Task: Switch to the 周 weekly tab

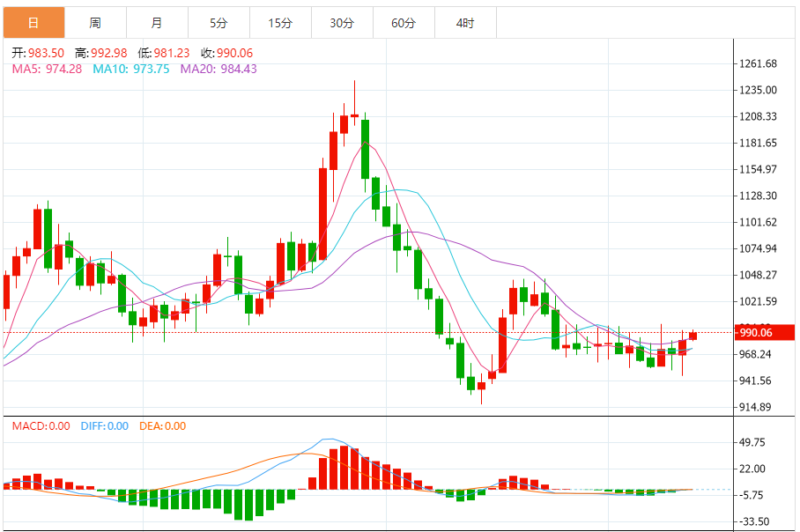Action: (x=95, y=23)
